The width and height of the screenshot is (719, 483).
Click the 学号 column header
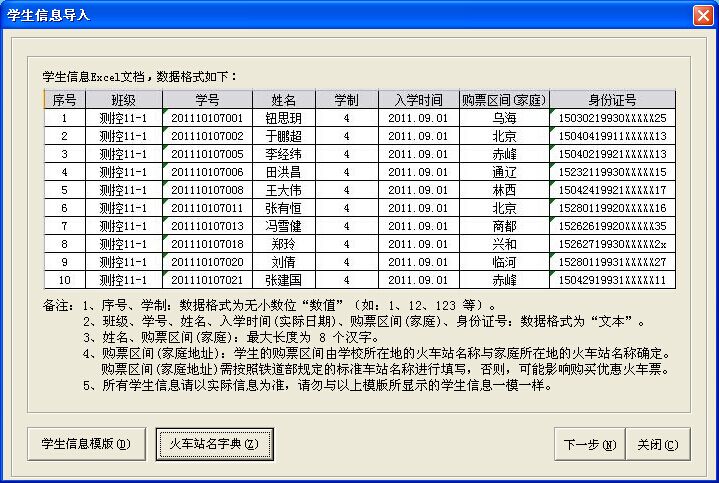(x=207, y=100)
